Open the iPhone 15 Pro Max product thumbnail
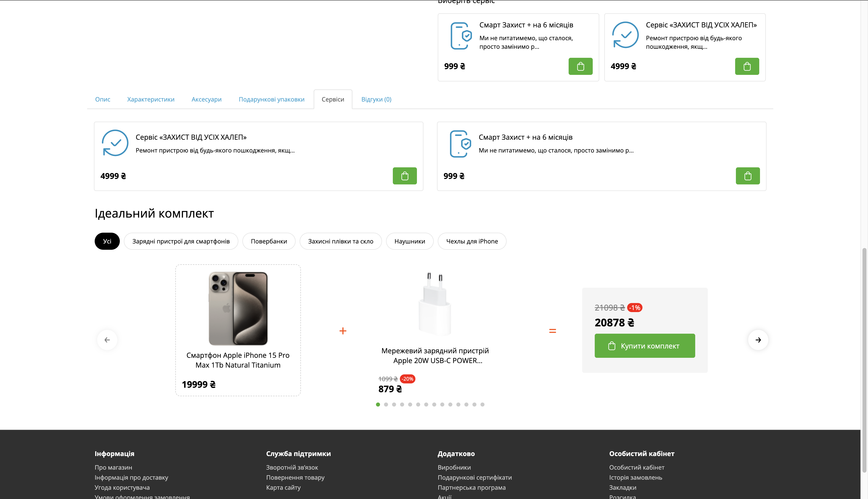This screenshot has height=499, width=868. 238,308
